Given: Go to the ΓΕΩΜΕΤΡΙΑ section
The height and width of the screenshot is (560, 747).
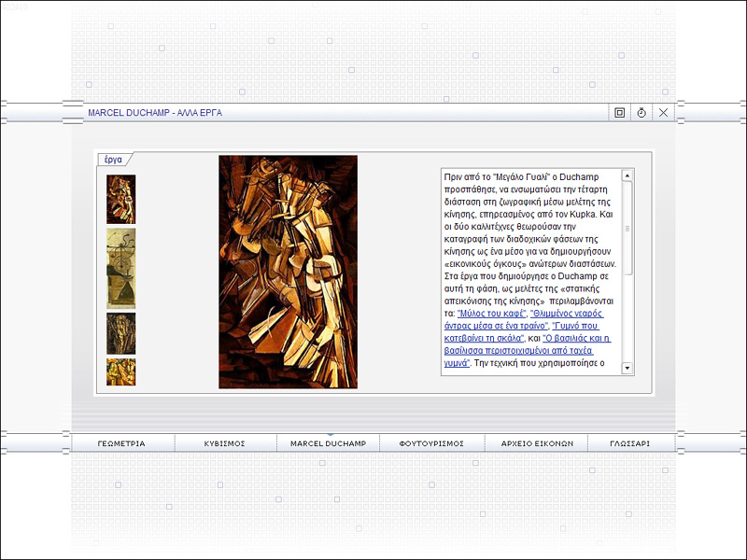Looking at the screenshot, I should tap(121, 443).
